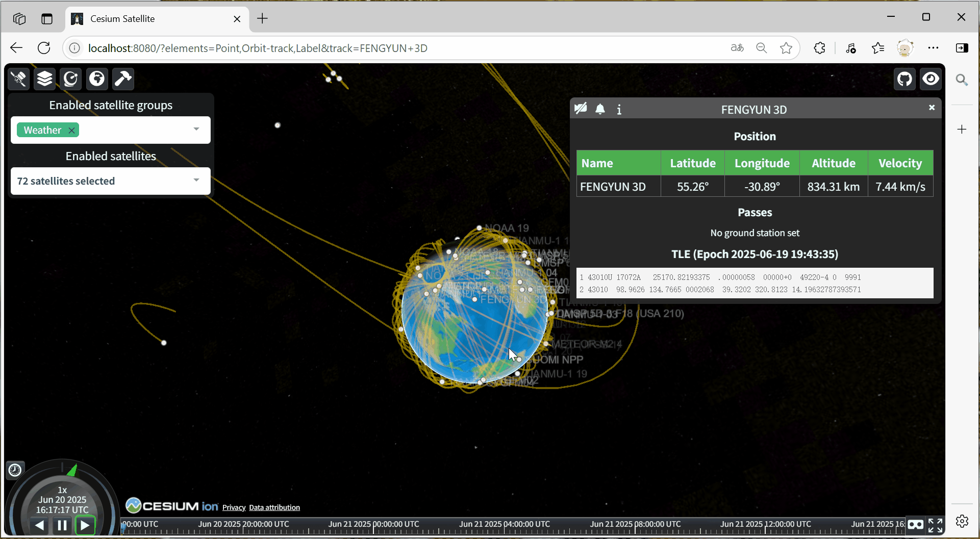Open browser Settings and more menu
Screen dimensions: 980x539
coord(933,48)
